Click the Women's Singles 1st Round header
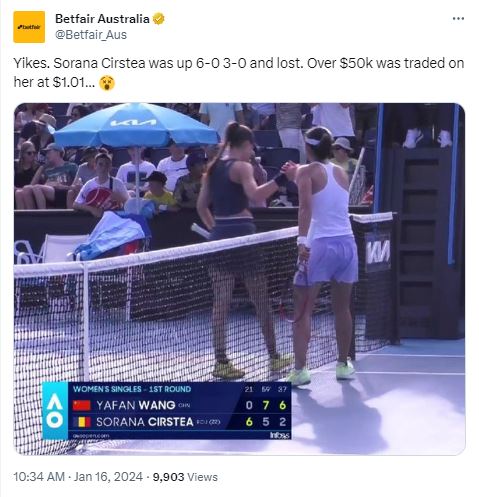This screenshot has width=479, height=497. click(132, 389)
